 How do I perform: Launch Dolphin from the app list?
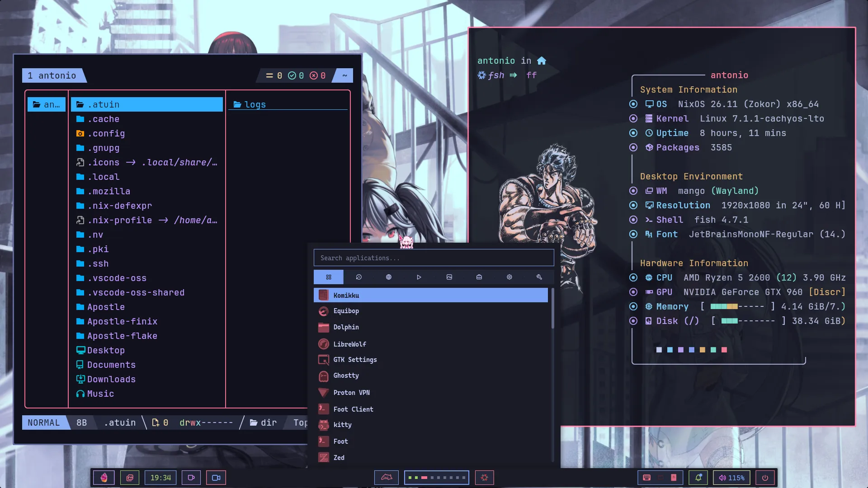(x=430, y=327)
